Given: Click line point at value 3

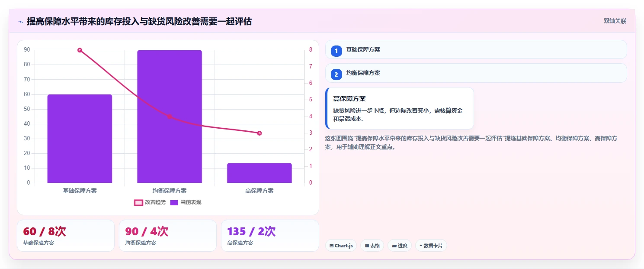Looking at the screenshot, I should 260,133.
